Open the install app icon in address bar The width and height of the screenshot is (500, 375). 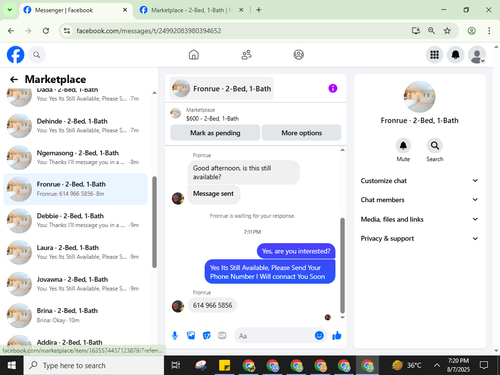(415, 31)
